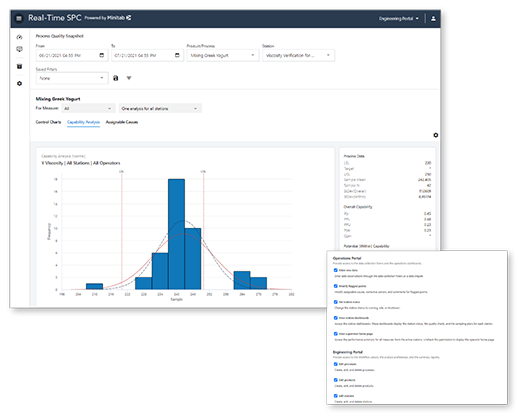Open calendar picker for To date

pos(177,55)
